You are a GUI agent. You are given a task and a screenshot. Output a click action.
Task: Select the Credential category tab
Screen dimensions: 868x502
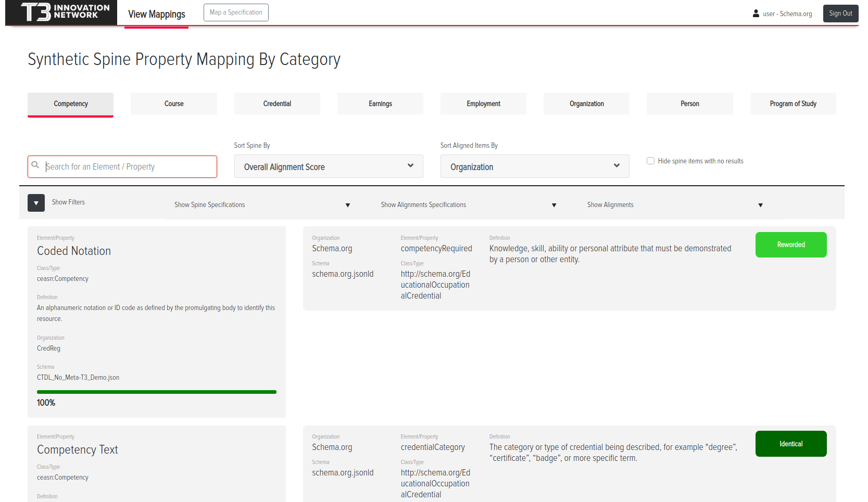pos(277,104)
